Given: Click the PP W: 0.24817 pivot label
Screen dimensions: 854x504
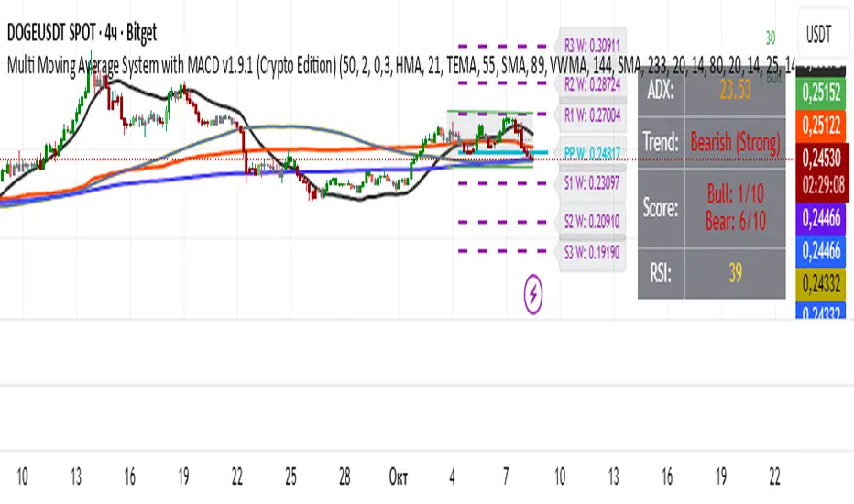Looking at the screenshot, I should pyautogui.click(x=592, y=153).
